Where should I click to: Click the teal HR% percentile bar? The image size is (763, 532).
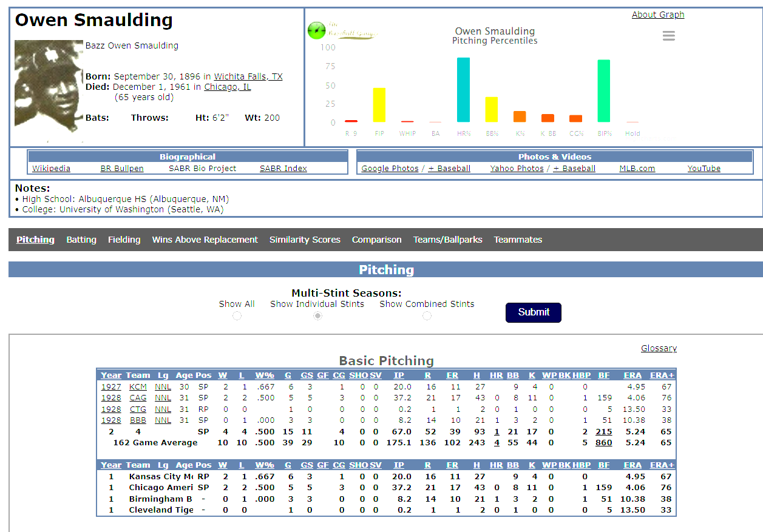coord(463,90)
